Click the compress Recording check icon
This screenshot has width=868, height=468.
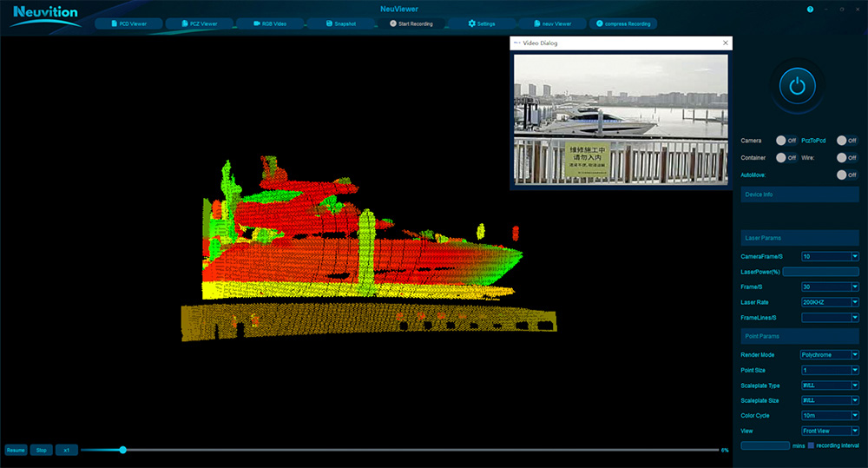coord(600,23)
